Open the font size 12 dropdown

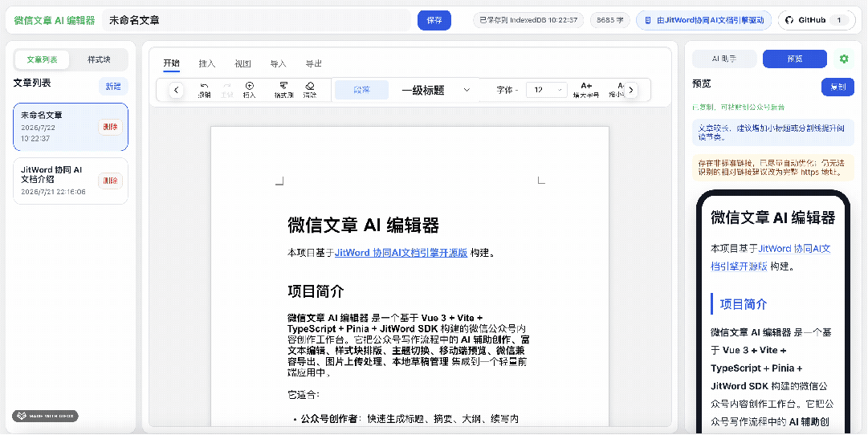coord(546,90)
